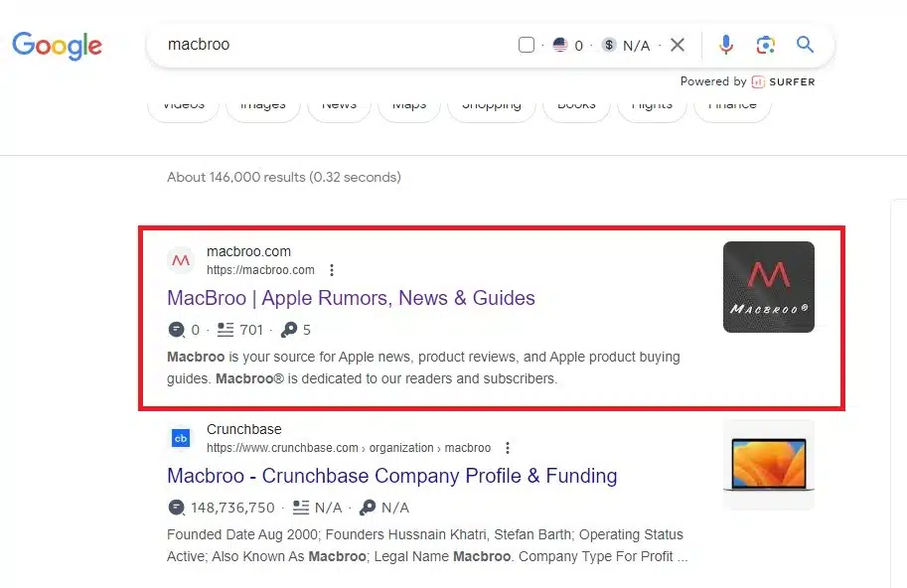Viewport: 907px width, 588px height.
Task: Click the MacBook thumbnail beside the Crunchbase result
Action: (769, 465)
